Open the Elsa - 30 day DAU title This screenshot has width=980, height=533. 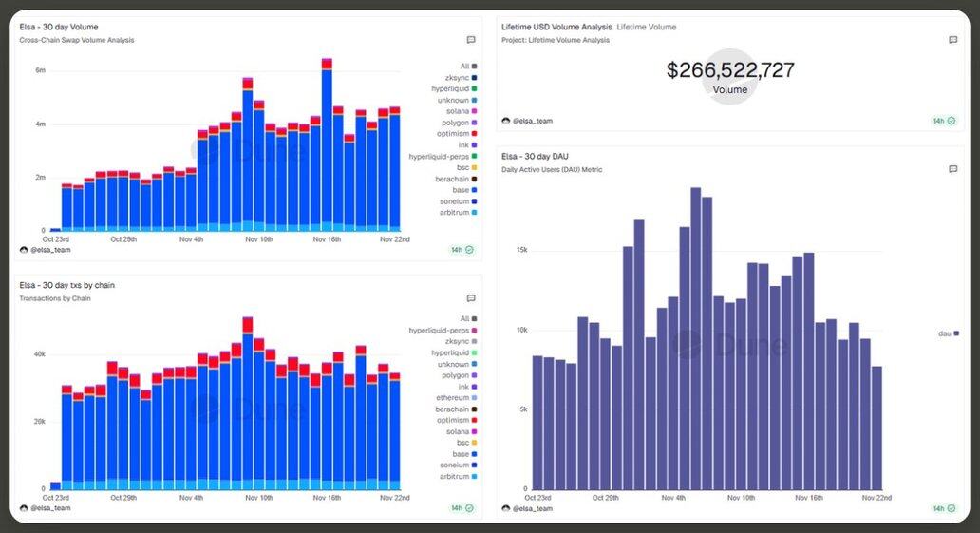tap(537, 156)
